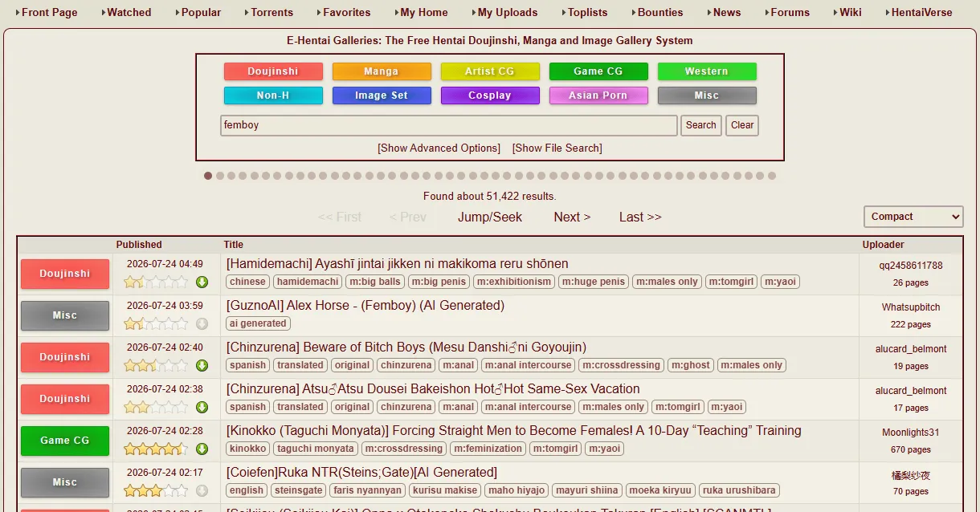Image resolution: width=980 pixels, height=512 pixels.
Task: Click the 'chinese' tag
Action: coord(247,282)
